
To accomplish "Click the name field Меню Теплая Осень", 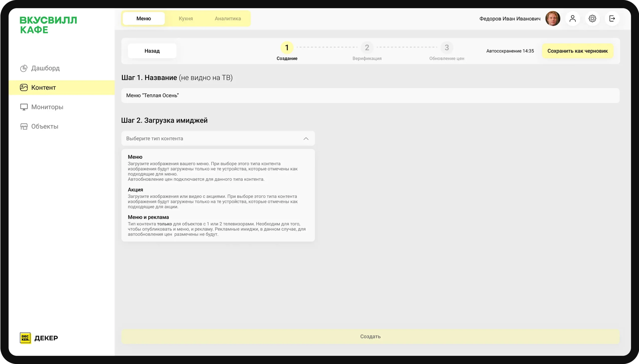I will click(370, 95).
